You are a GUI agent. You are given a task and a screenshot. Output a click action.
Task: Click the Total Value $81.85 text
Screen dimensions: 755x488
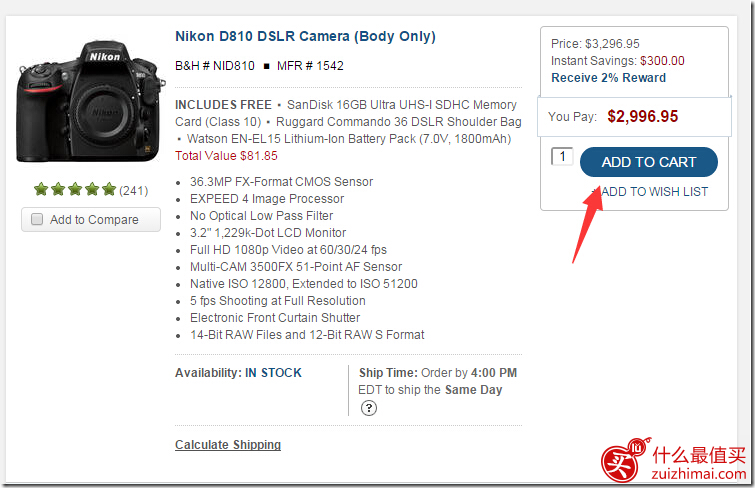point(226,156)
